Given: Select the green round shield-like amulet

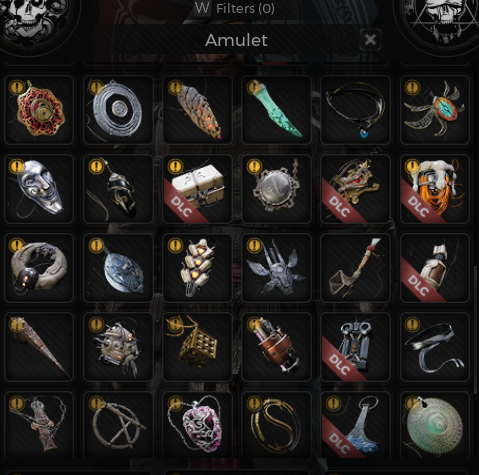Looking at the screenshot, I should coord(435,425).
